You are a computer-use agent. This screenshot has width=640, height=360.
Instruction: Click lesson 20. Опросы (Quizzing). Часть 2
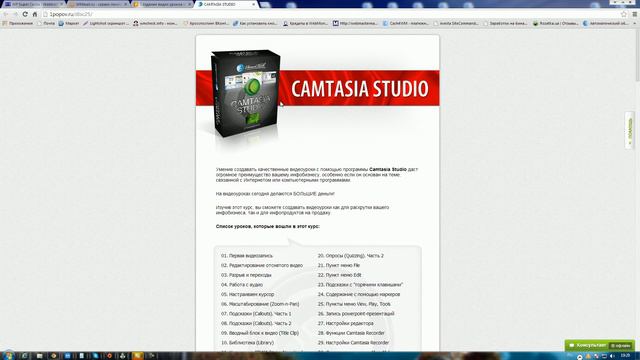click(351, 256)
